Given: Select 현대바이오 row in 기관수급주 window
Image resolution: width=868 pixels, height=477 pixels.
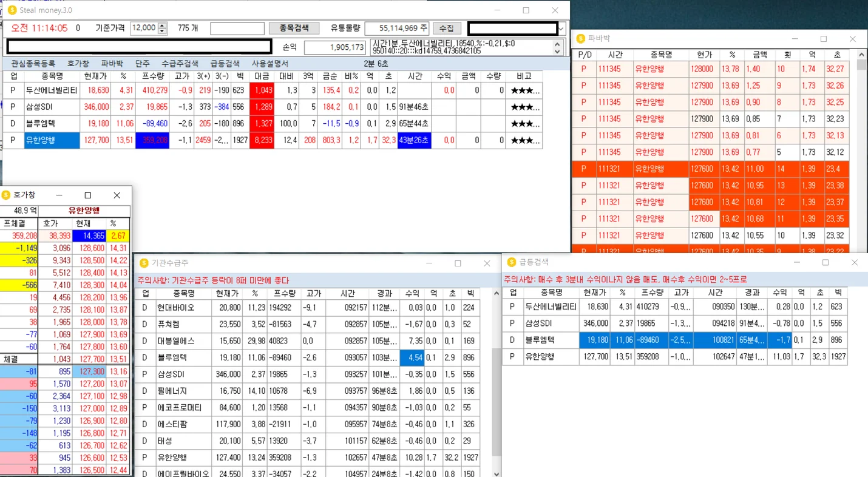Looking at the screenshot, I should [x=308, y=308].
